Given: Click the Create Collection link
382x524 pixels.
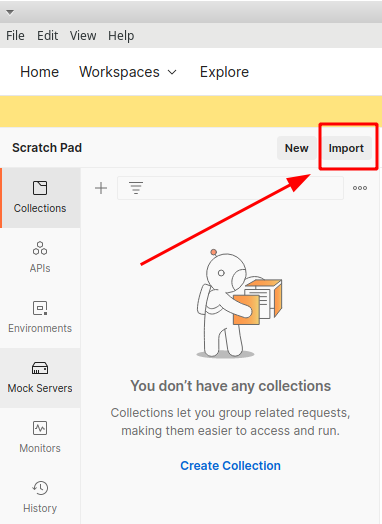Looking at the screenshot, I should [x=230, y=466].
